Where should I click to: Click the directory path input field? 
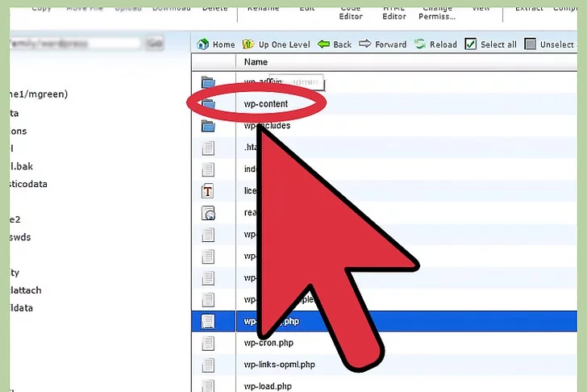coord(73,44)
